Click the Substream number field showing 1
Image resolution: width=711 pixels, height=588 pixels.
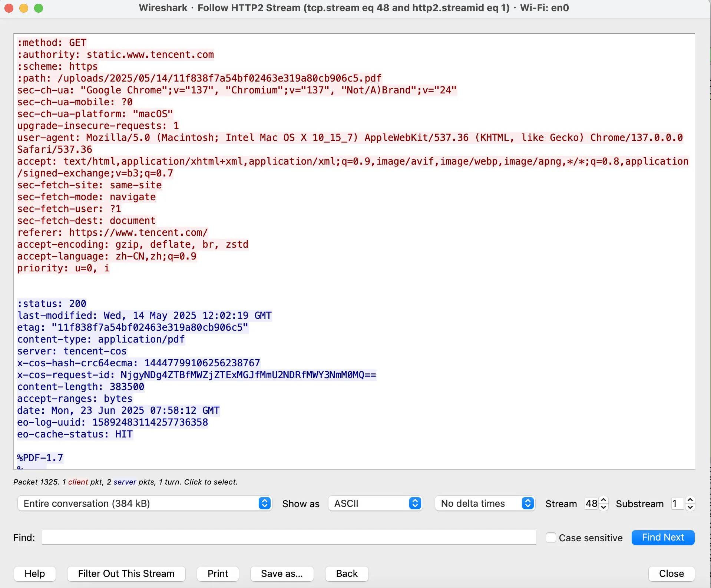point(678,503)
